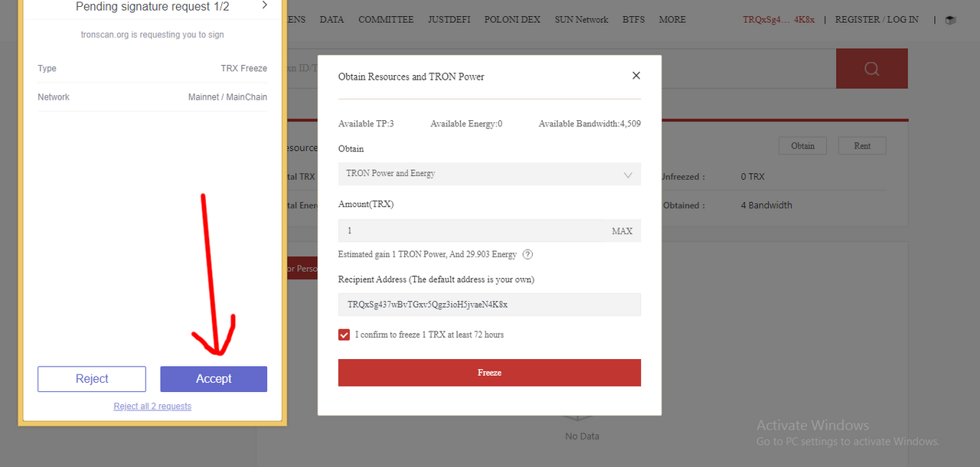Click the red Freeze button
This screenshot has height=467, width=980.
pyautogui.click(x=489, y=373)
